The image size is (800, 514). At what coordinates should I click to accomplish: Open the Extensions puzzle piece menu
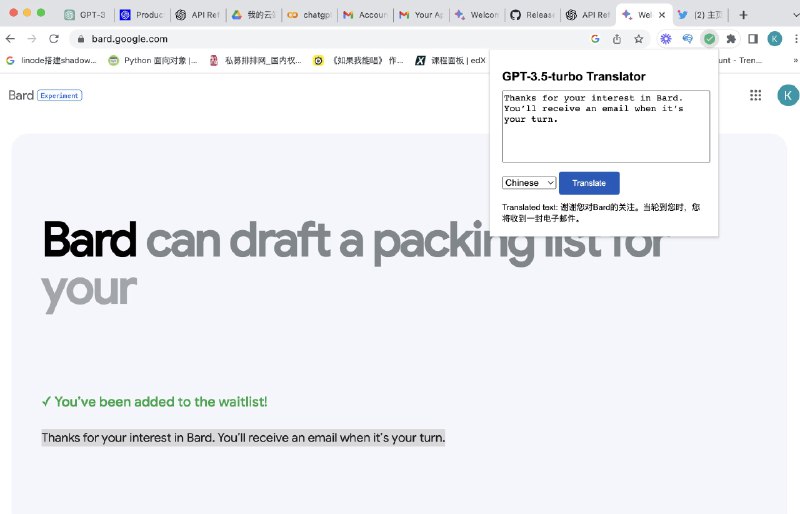[731, 39]
